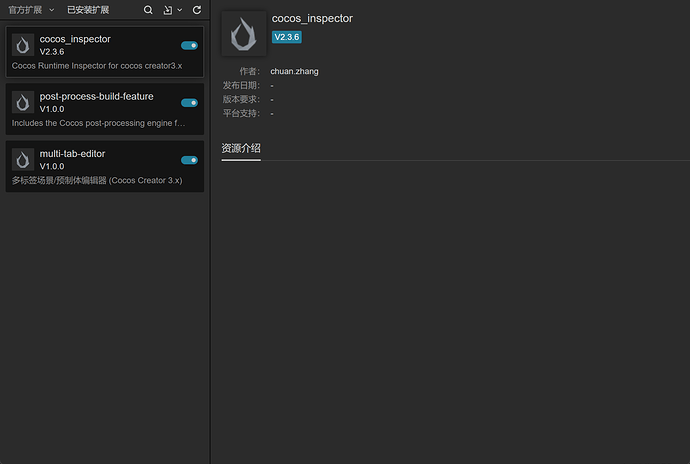Image resolution: width=690 pixels, height=464 pixels.
Task: Open the 官方扩展 dropdown
Action: coord(31,10)
